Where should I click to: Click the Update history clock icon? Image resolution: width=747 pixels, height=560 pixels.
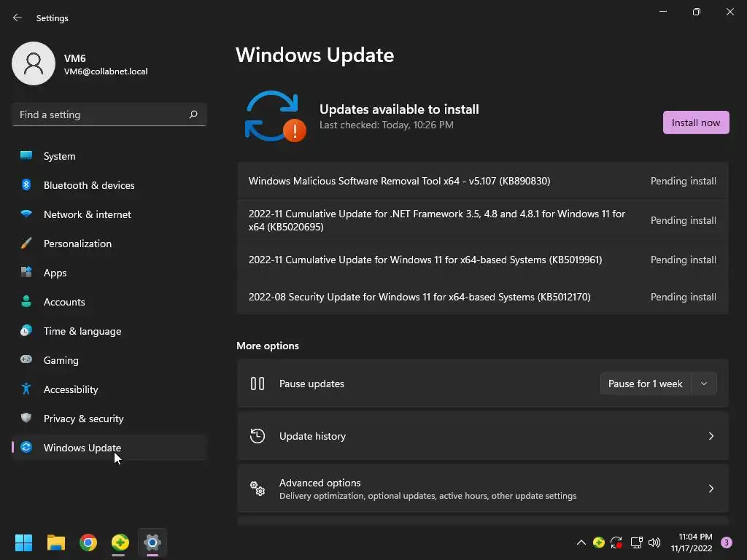click(x=258, y=436)
